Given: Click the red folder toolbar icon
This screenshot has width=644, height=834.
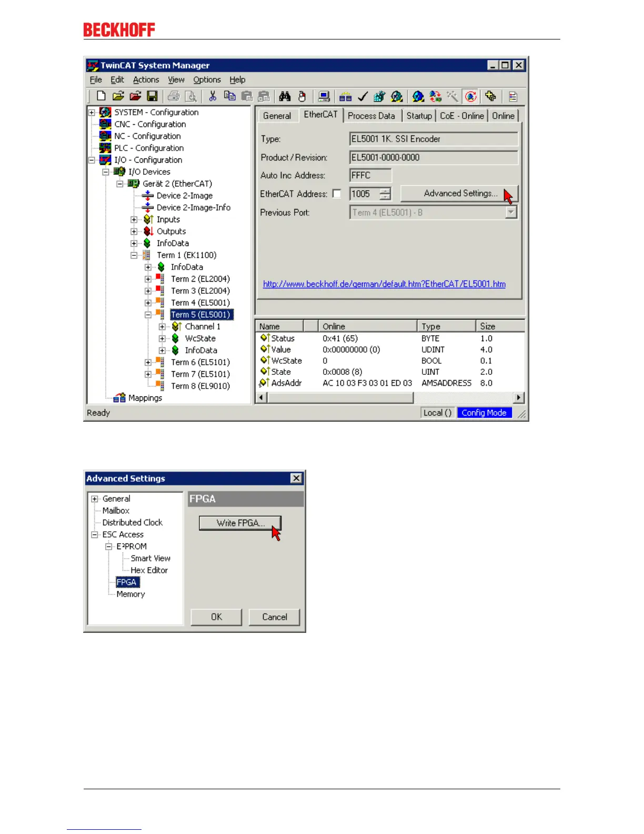Looking at the screenshot, I should coord(136,96).
